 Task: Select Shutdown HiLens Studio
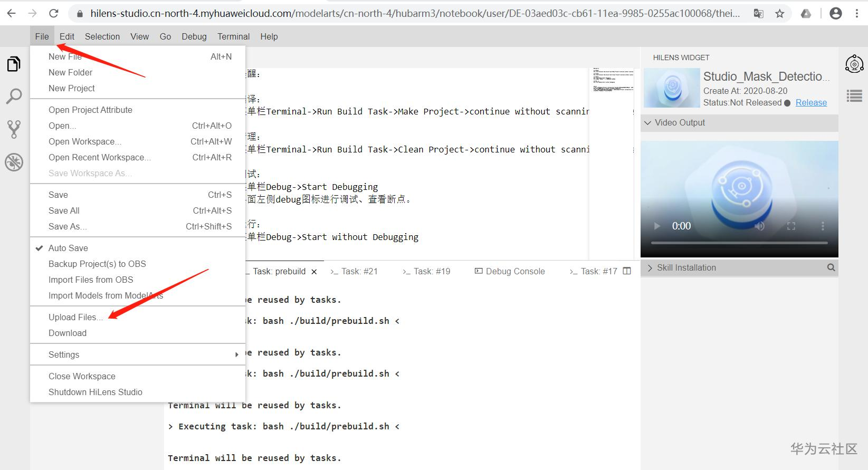138,392
